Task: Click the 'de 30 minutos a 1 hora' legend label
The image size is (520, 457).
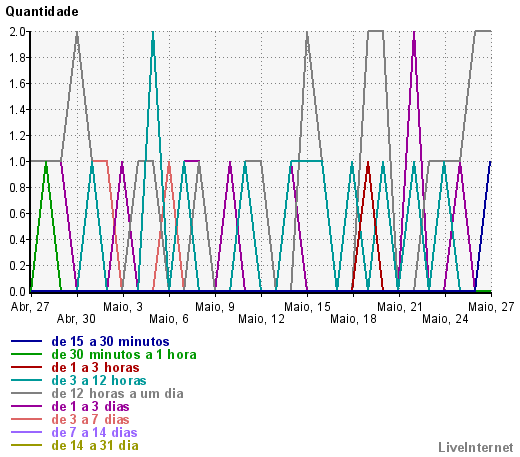Action: (124, 355)
